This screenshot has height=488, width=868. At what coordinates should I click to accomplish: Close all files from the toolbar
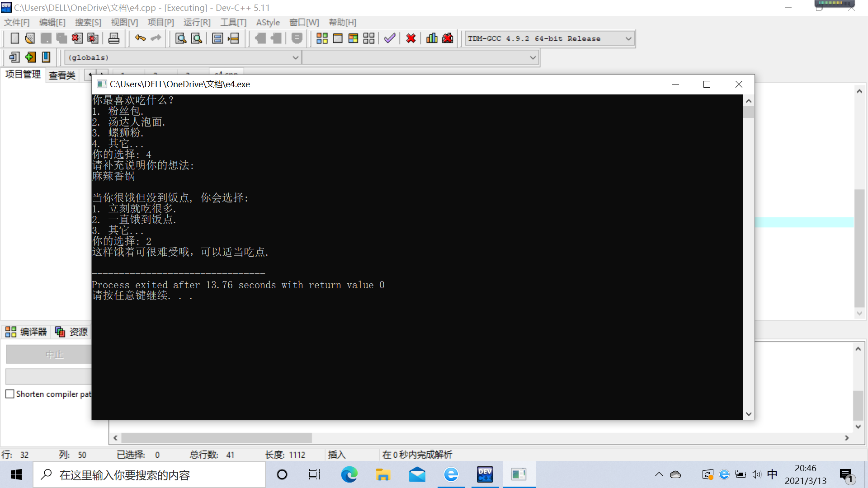pos(93,38)
